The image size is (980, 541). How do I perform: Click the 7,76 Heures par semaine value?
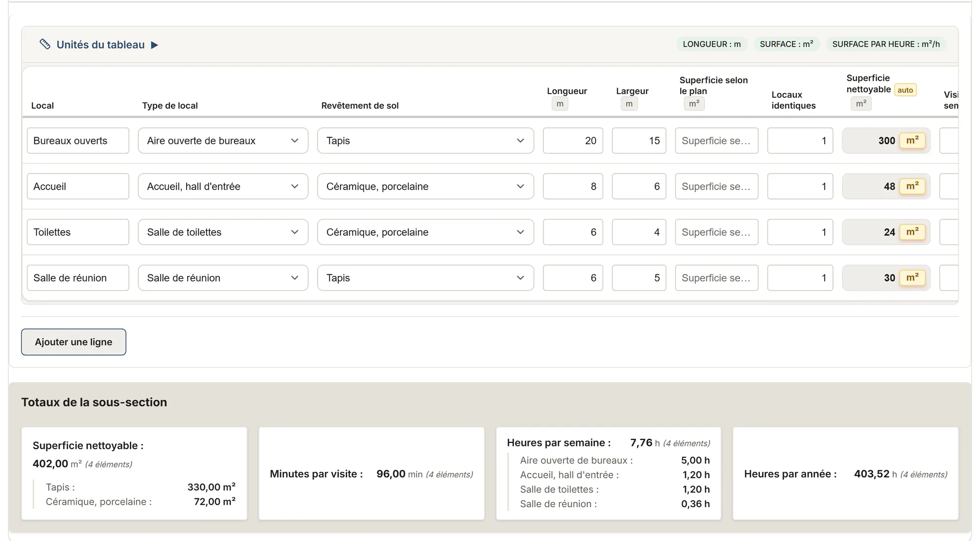[641, 443]
